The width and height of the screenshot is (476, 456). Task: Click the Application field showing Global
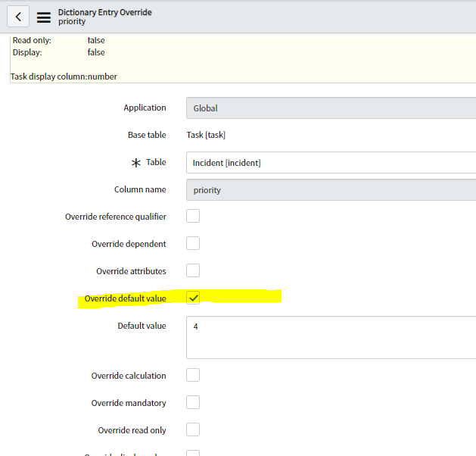click(x=331, y=108)
